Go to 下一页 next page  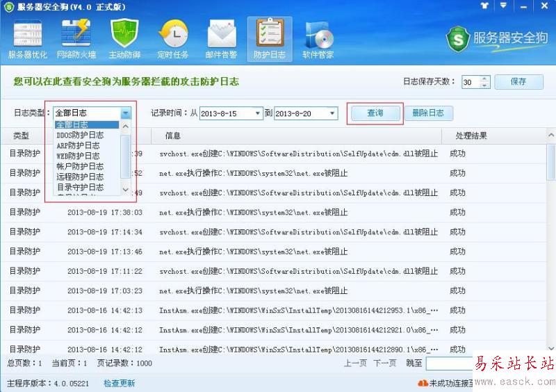(x=385, y=363)
